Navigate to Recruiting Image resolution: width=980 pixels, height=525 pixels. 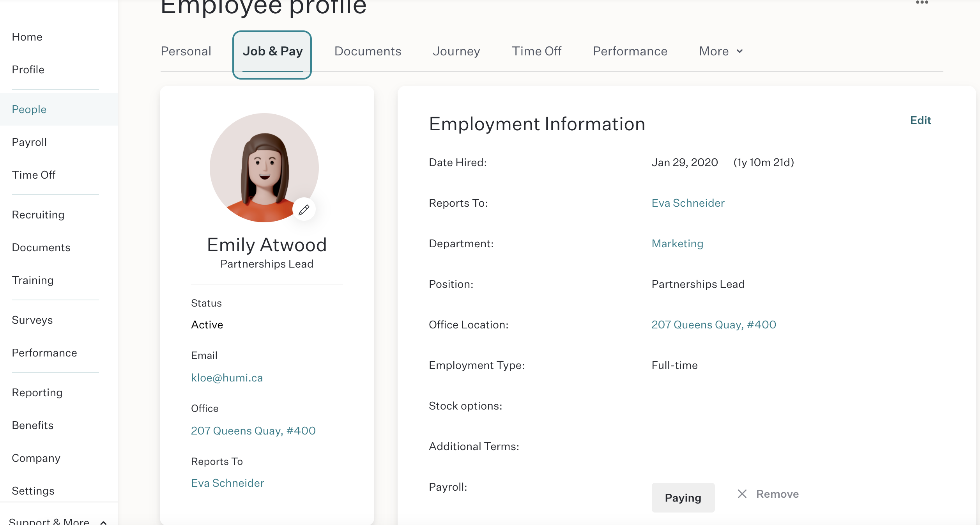[x=38, y=215]
